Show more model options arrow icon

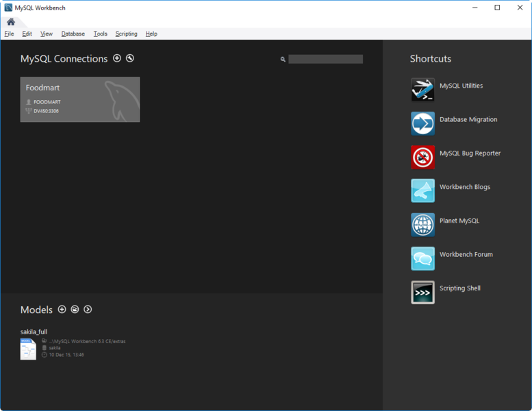[x=88, y=310]
